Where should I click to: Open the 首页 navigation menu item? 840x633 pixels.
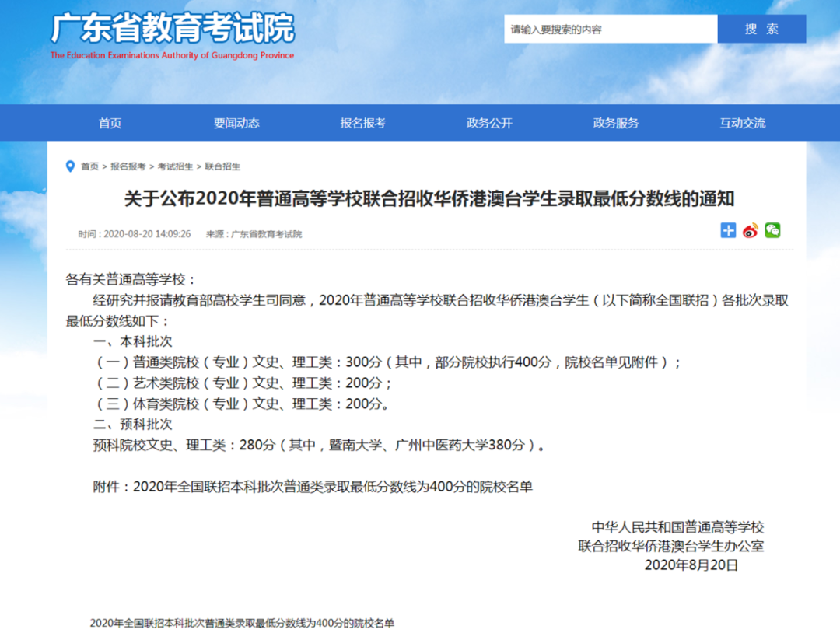(x=110, y=123)
